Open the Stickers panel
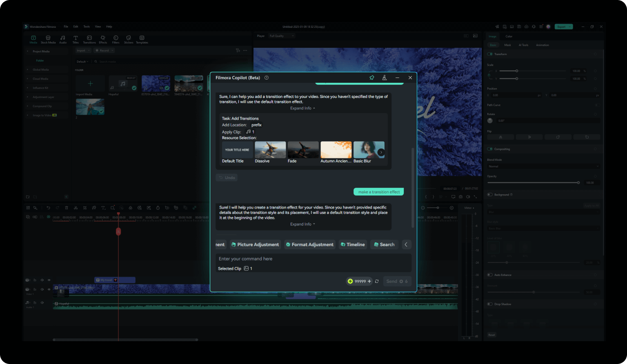The width and height of the screenshot is (627, 364). click(129, 40)
